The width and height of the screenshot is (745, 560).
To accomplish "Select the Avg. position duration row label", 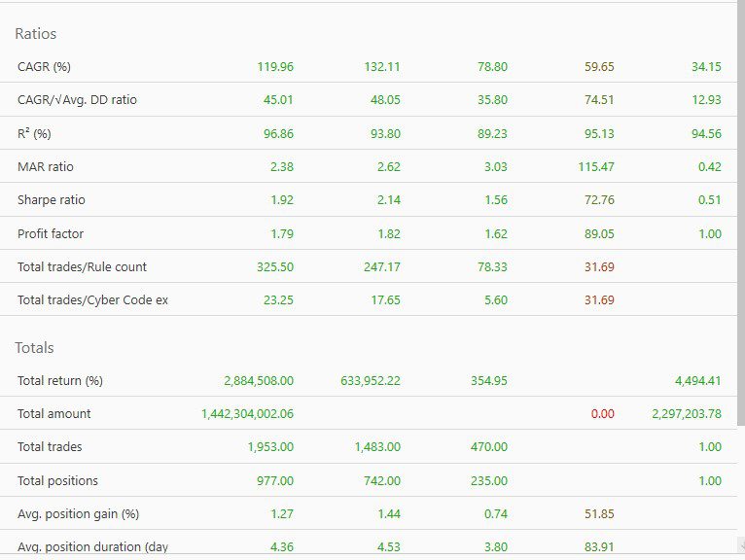I will [x=92, y=547].
